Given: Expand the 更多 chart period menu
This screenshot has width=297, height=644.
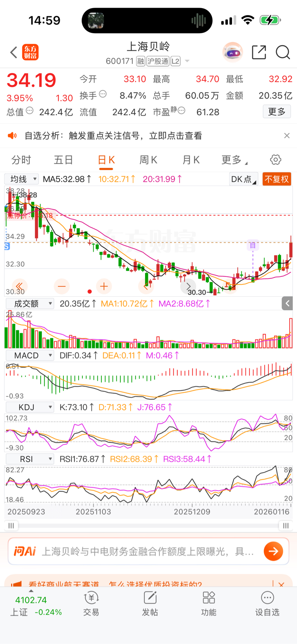Looking at the screenshot, I should click(234, 160).
